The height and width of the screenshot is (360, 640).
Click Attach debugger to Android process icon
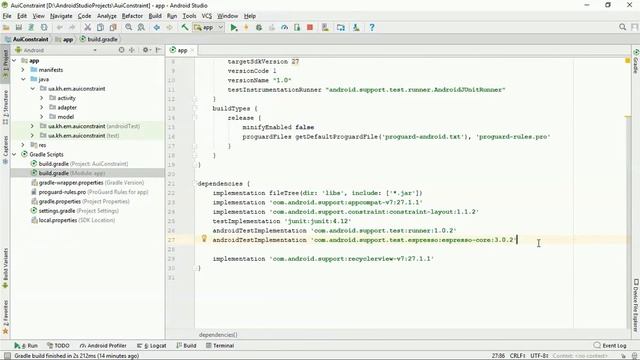click(x=297, y=27)
